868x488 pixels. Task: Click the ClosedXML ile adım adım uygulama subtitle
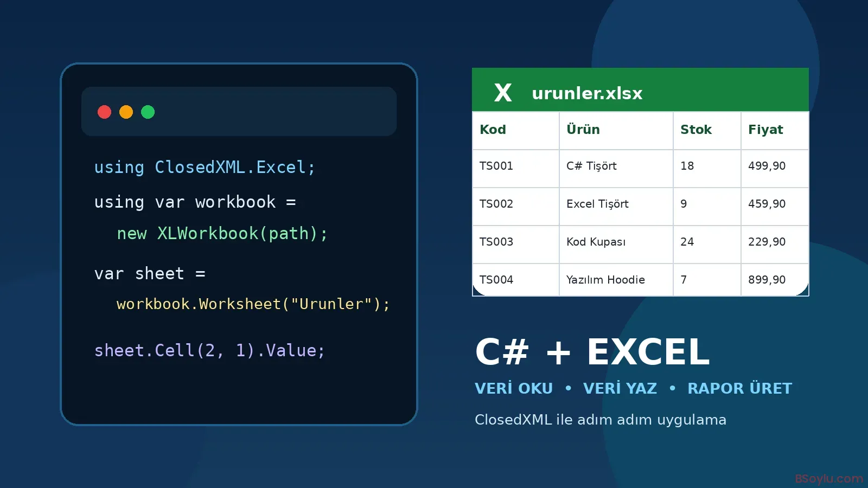click(601, 420)
